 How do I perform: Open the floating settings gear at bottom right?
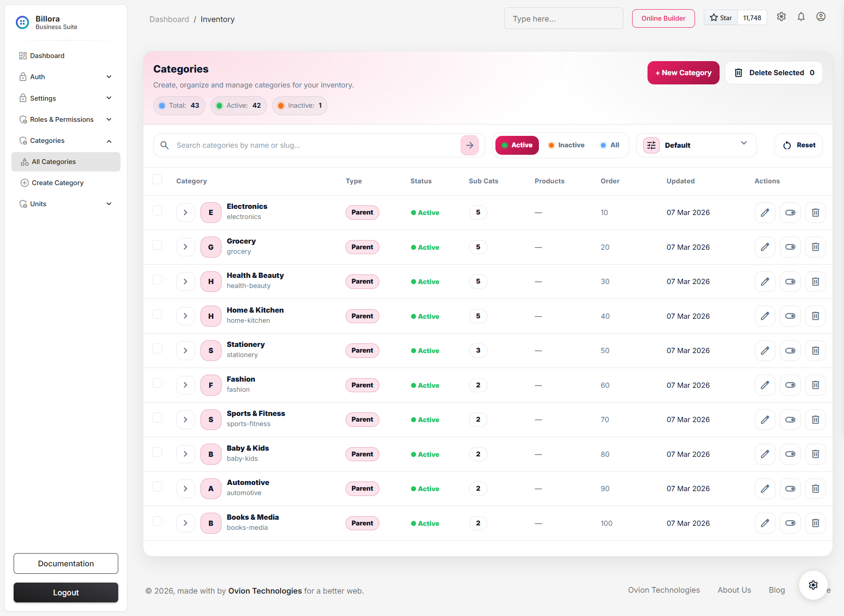pos(812,585)
